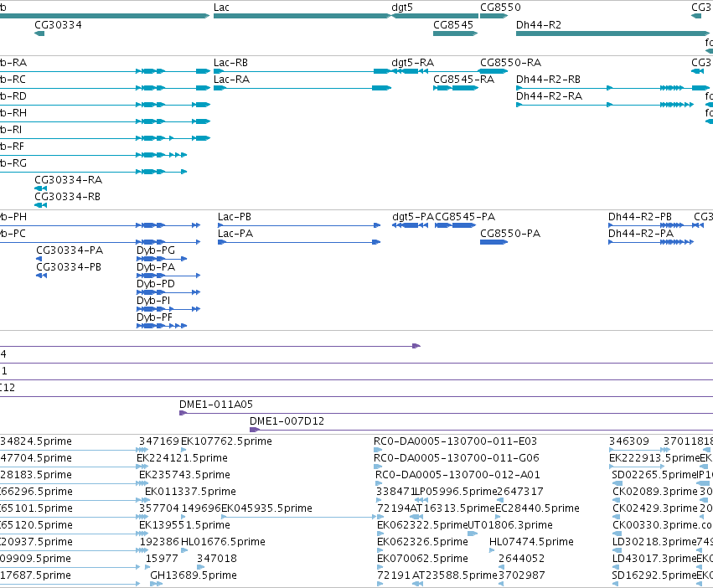Select the CG8550 gene feature
The height and width of the screenshot is (588, 713).
pos(493,16)
